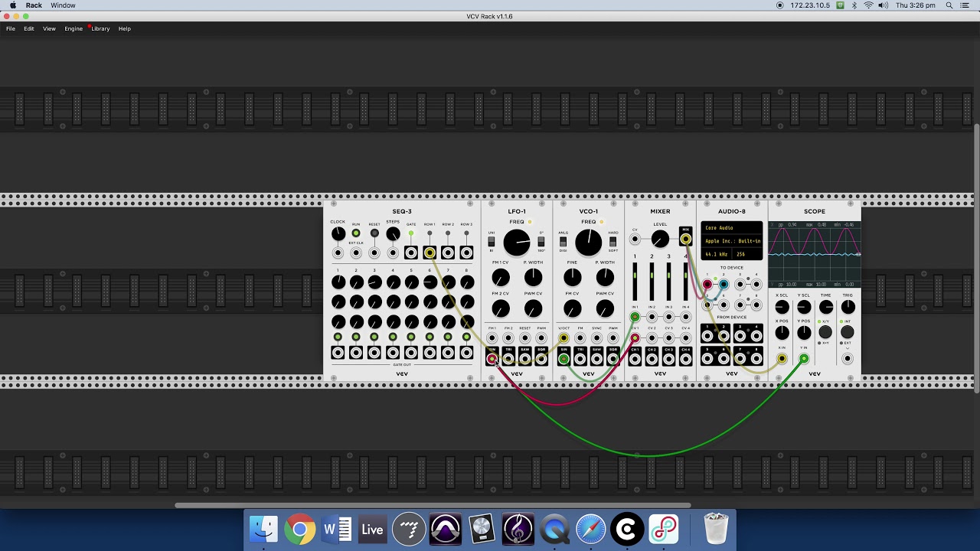Toggle the VCO-1 HARD/SOFT sync switch

[x=612, y=242]
